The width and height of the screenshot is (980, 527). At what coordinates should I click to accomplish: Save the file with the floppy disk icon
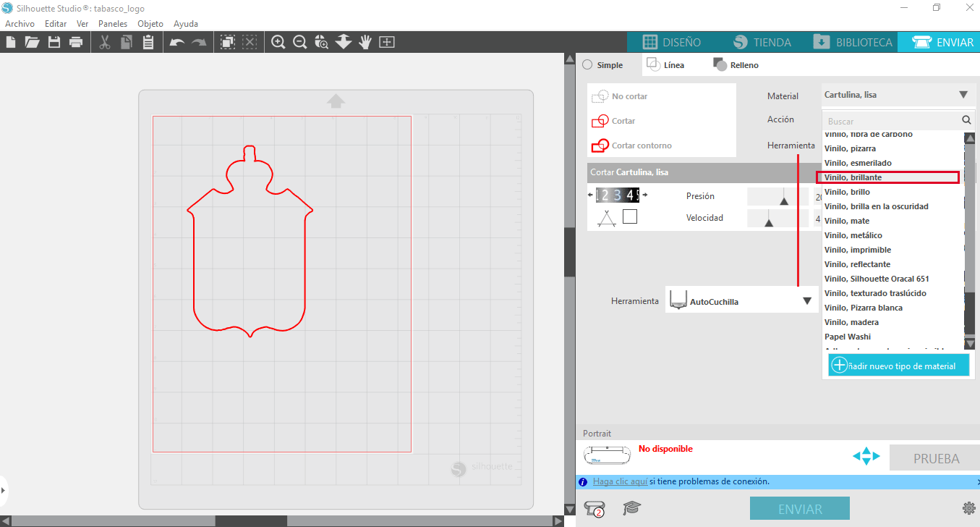point(54,42)
